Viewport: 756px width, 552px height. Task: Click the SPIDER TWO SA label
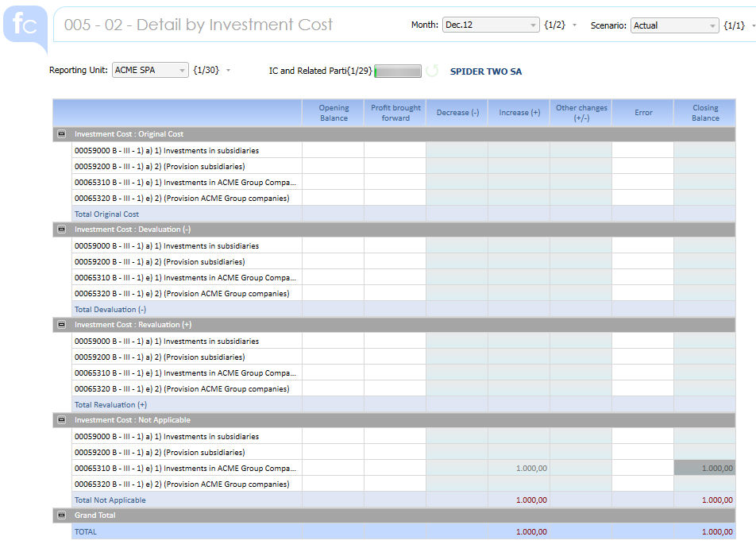485,71
